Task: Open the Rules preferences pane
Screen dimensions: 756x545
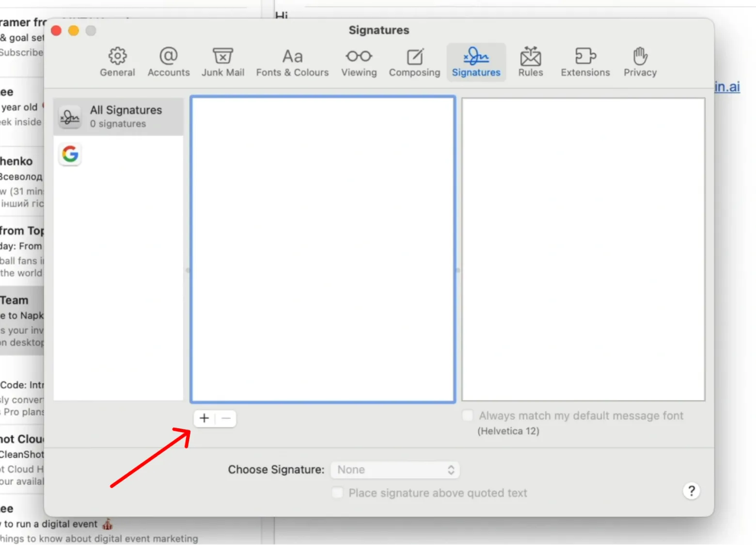Action: (x=531, y=62)
